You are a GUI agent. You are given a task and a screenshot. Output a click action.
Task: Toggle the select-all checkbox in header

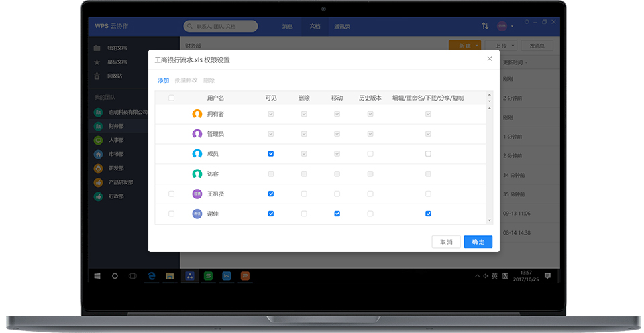pos(171,98)
